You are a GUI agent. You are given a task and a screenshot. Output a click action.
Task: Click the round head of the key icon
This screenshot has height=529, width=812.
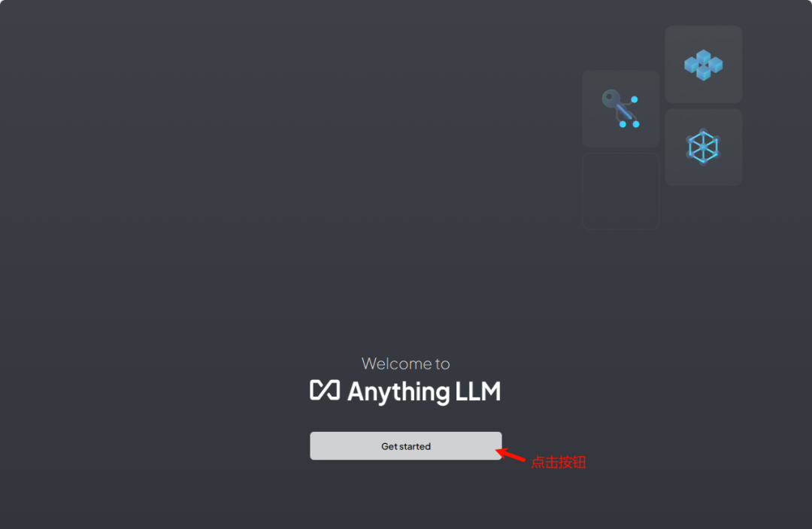611,97
